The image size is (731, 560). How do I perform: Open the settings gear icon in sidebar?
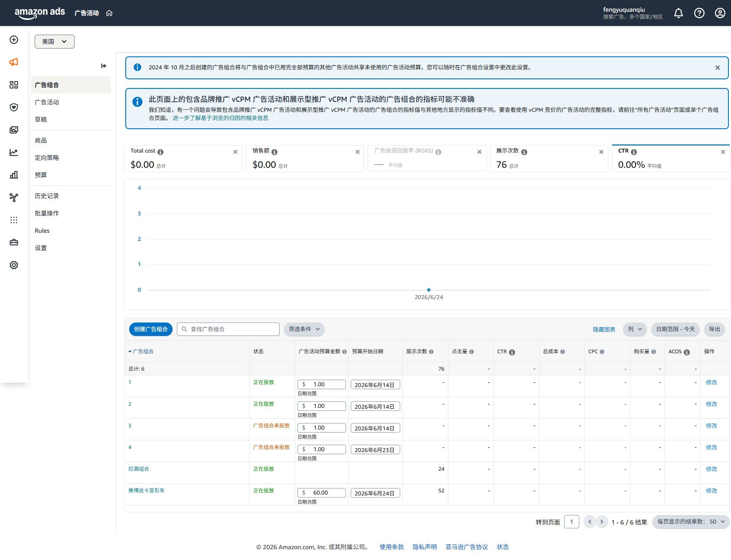tap(14, 265)
